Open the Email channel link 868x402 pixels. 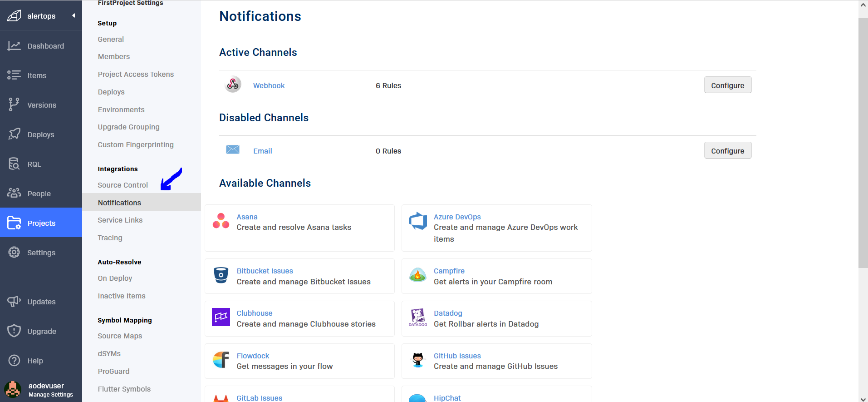262,151
